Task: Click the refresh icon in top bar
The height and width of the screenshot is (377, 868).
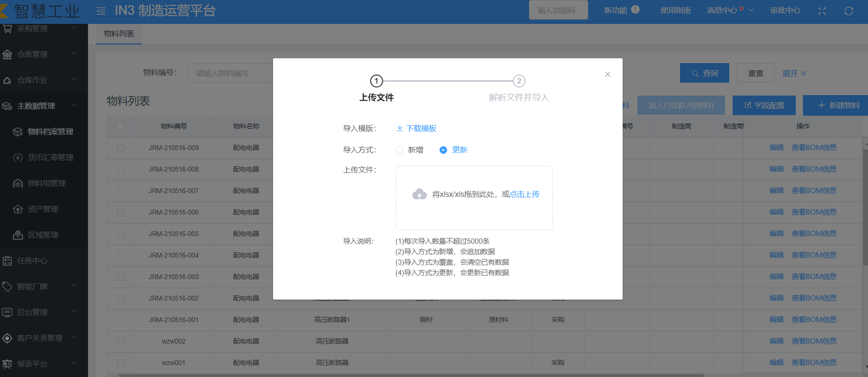Action: pyautogui.click(x=848, y=11)
